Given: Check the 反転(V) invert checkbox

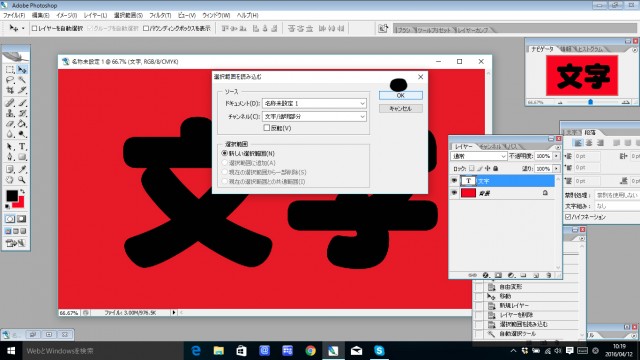Looking at the screenshot, I should tap(267, 128).
